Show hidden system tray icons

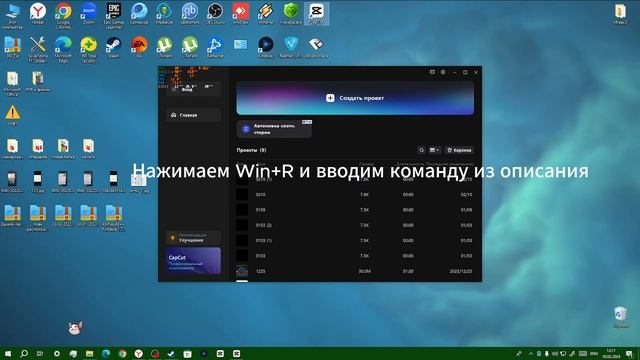[x=531, y=353]
